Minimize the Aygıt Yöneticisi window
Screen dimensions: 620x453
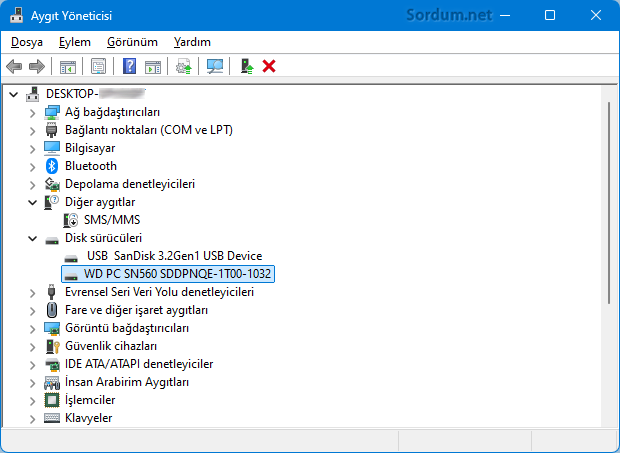click(505, 15)
